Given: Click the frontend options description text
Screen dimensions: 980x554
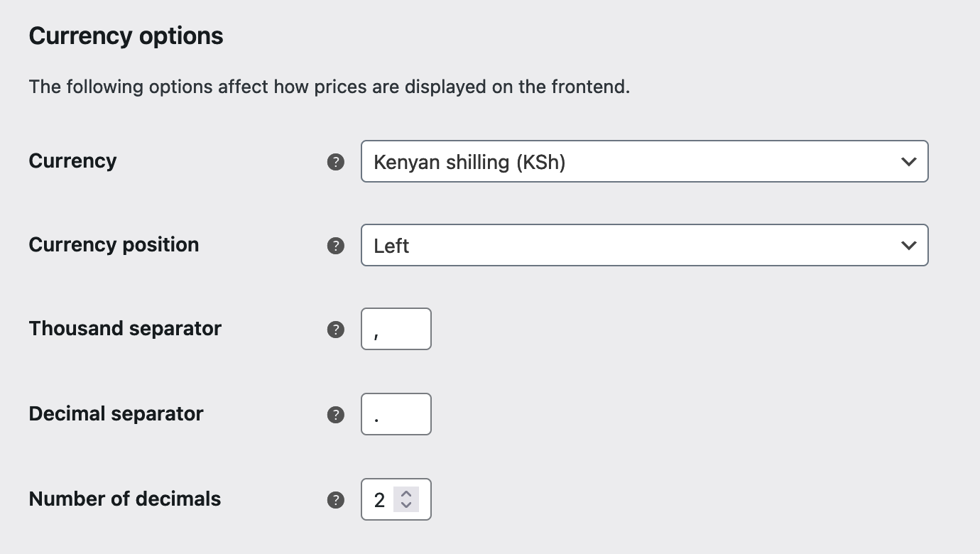Looking at the screenshot, I should tap(328, 87).
